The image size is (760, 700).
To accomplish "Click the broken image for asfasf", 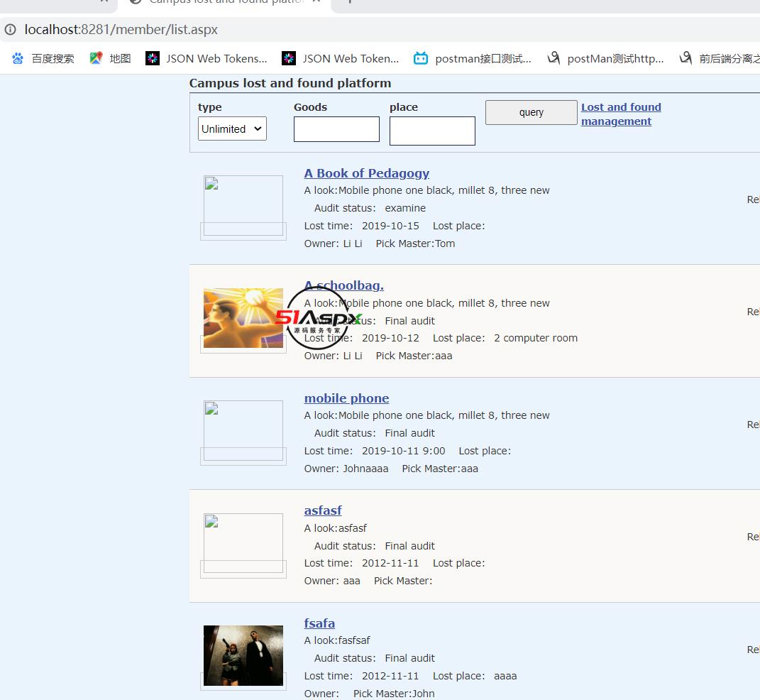I will click(x=243, y=543).
